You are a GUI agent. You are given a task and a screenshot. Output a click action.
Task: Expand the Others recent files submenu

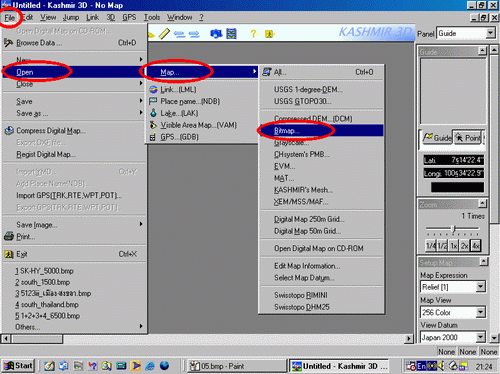(x=74, y=327)
